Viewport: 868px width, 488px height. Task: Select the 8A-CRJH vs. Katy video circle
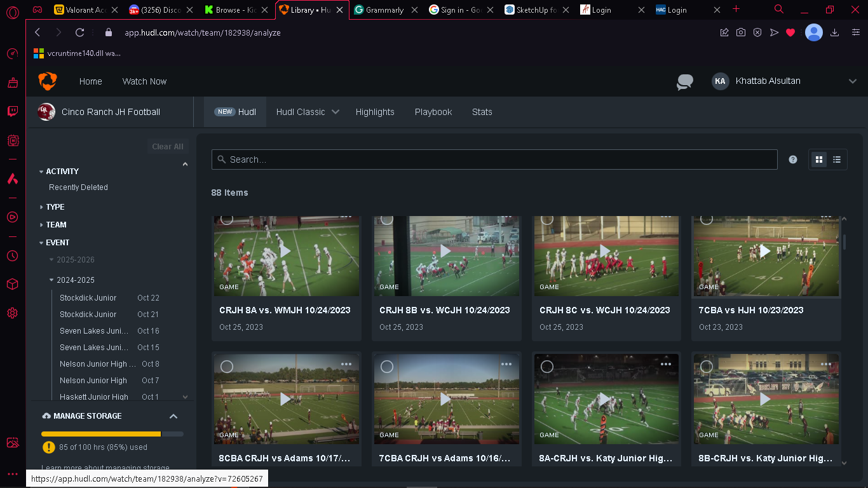point(547,367)
